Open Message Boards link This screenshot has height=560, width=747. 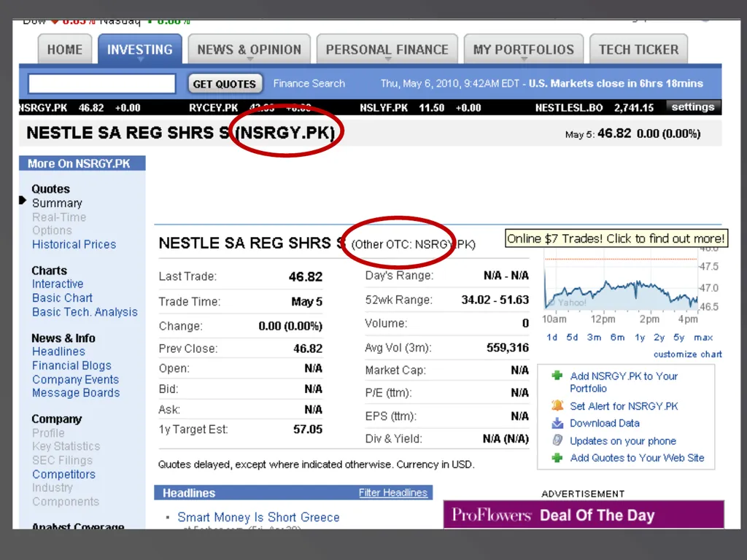pos(76,393)
